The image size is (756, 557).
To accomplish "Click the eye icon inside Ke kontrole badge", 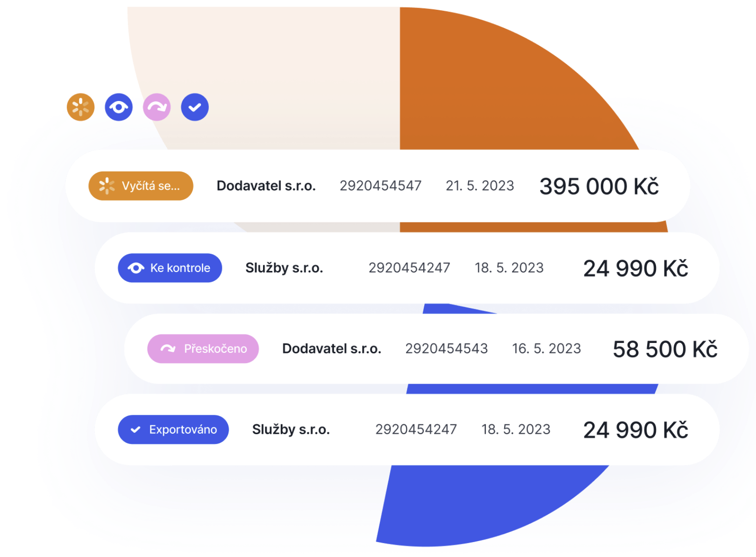I will 136,268.
